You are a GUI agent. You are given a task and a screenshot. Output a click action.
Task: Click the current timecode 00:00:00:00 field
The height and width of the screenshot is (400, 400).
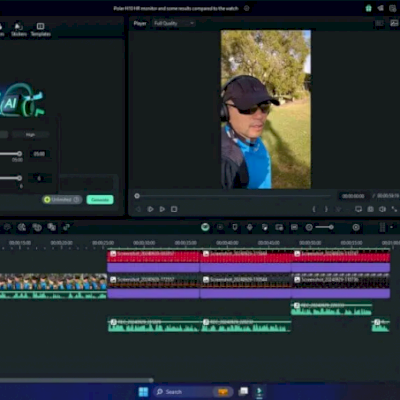point(353,196)
